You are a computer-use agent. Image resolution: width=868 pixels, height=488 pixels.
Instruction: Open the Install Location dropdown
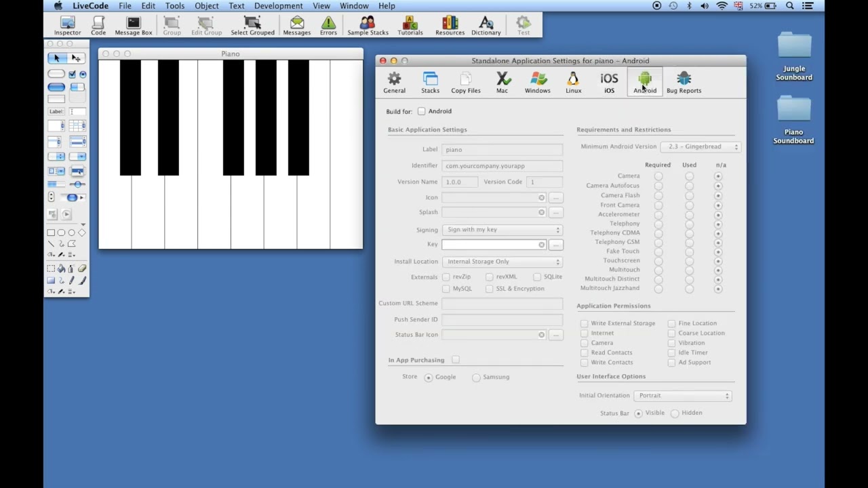click(502, 262)
